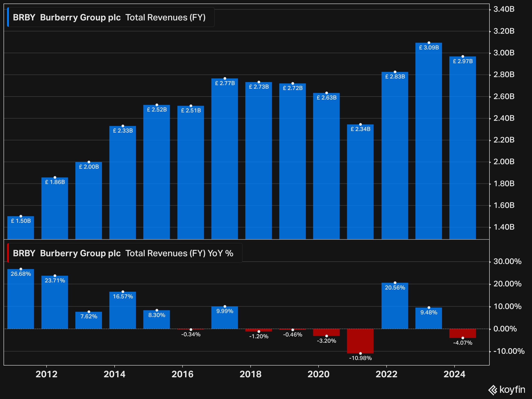532x399 pixels.
Task: Select the £ 2.97B revenue label
Action: (x=463, y=61)
